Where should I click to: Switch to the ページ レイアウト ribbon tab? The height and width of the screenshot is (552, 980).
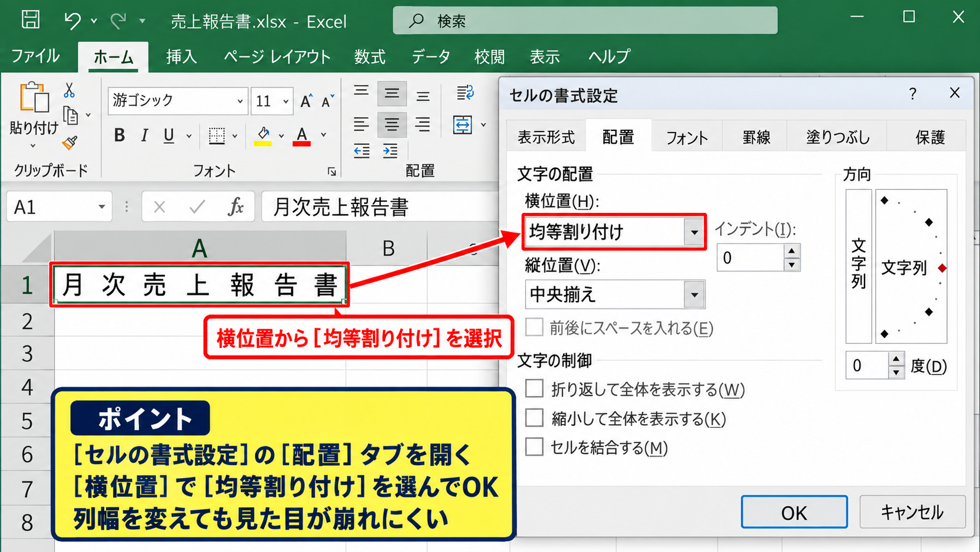(x=277, y=56)
